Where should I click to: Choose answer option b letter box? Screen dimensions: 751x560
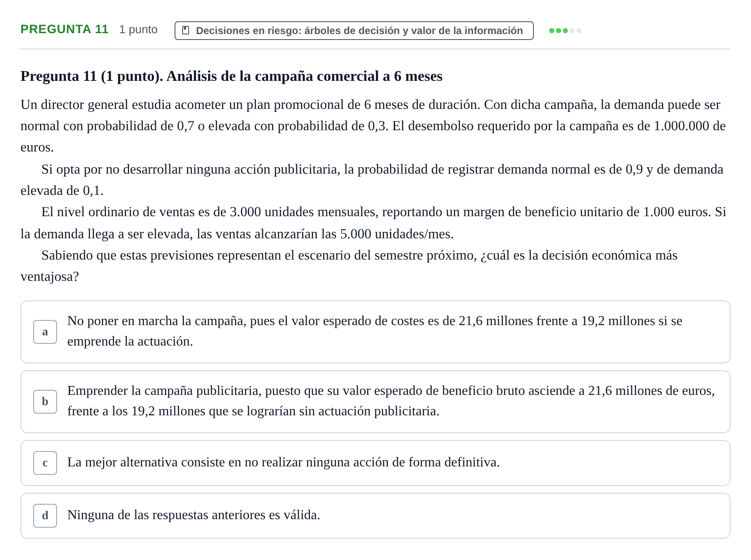[45, 402]
